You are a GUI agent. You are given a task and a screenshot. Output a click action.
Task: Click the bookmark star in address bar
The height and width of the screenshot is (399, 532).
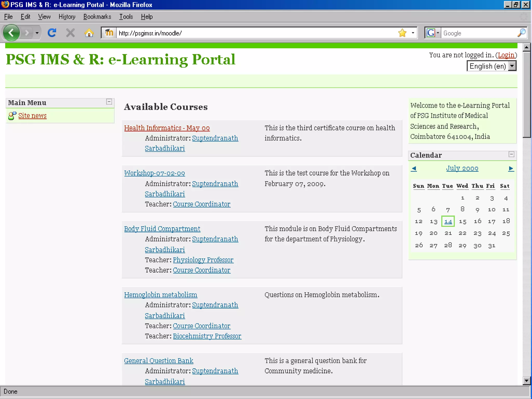402,33
